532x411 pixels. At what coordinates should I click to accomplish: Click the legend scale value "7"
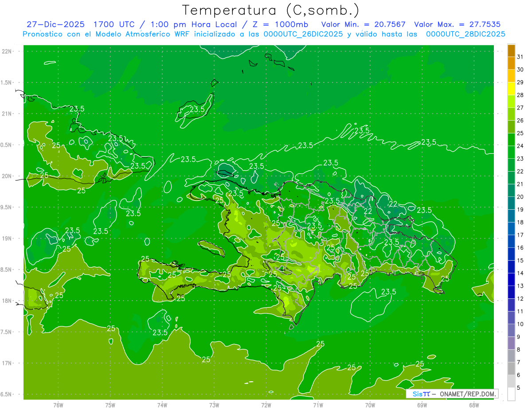pos(519,362)
